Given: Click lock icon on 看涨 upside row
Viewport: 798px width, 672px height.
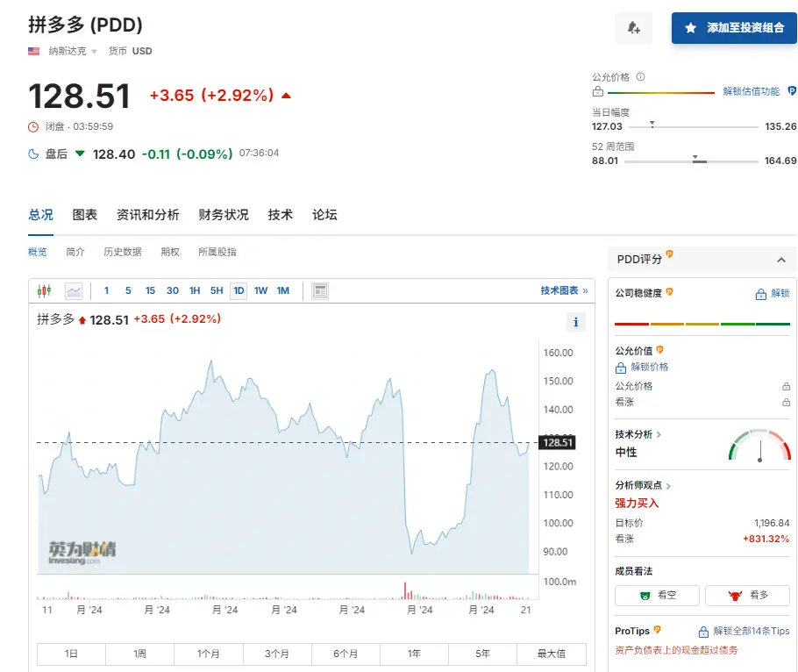Looking at the screenshot, I should click(x=787, y=402).
